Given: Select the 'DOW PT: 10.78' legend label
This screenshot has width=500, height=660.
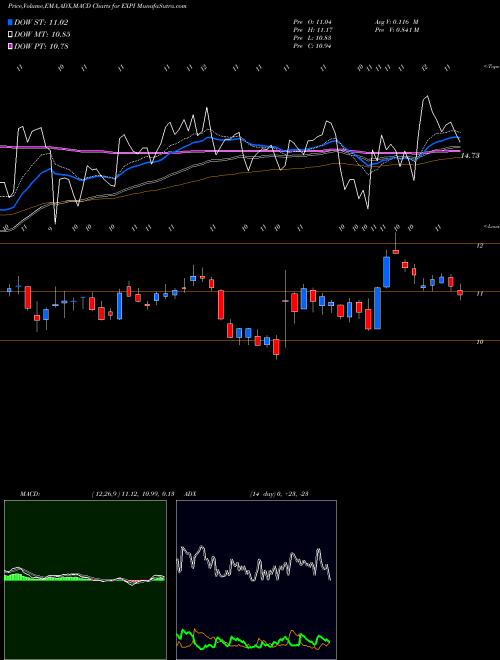Looking at the screenshot, I should [41, 46].
